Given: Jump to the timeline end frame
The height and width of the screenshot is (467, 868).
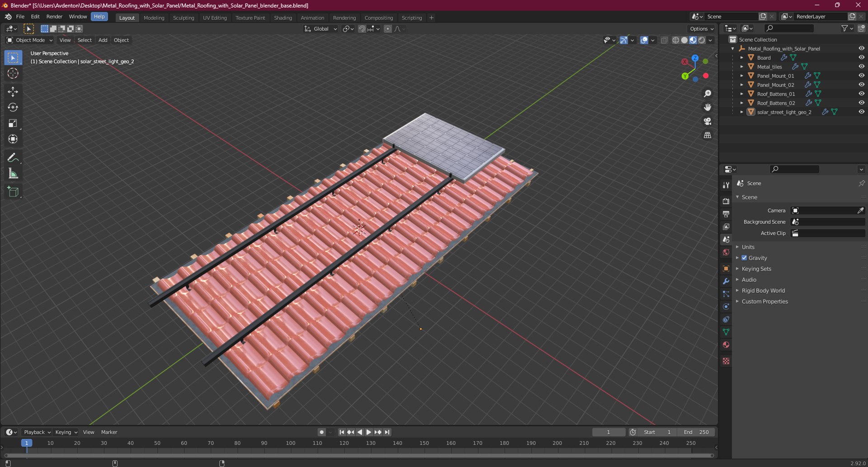Looking at the screenshot, I should [387, 432].
